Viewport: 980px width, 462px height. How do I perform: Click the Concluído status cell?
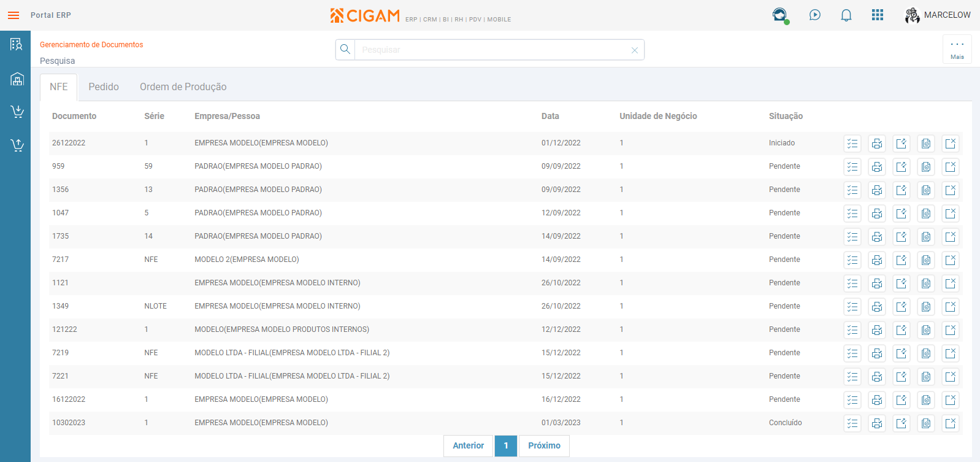point(786,423)
